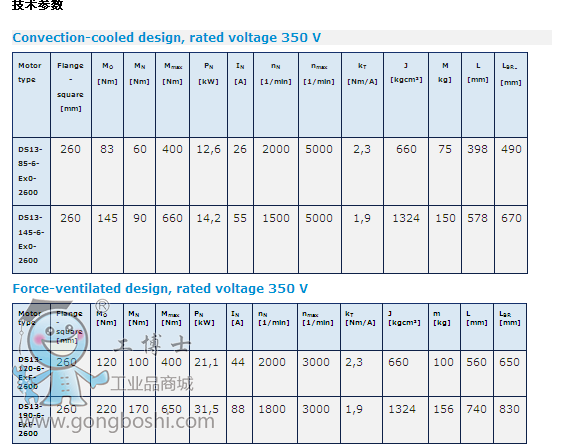Click the 技术参数 title at top
This screenshot has width=561, height=446.
pos(38,5)
